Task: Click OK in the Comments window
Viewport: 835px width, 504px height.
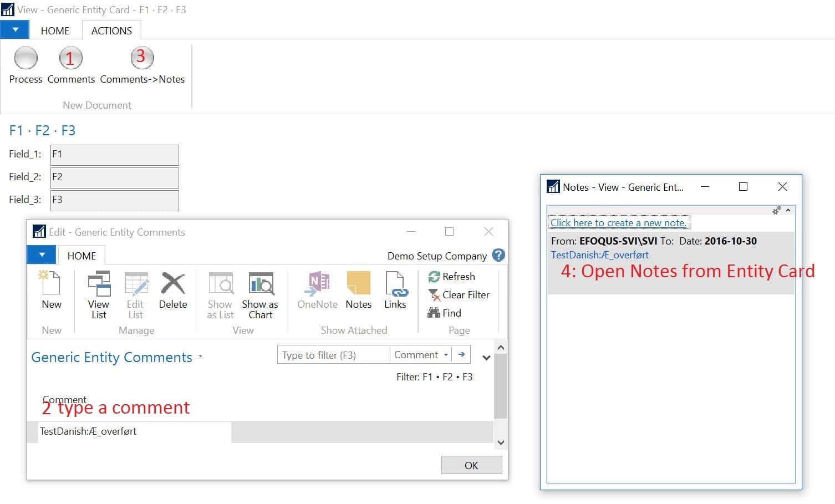Action: 471,465
